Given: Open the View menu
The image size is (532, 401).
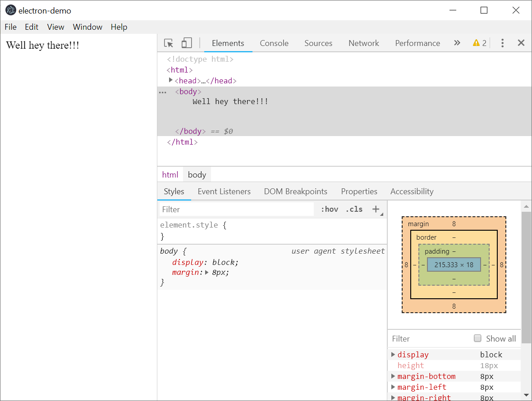Looking at the screenshot, I should [x=55, y=27].
